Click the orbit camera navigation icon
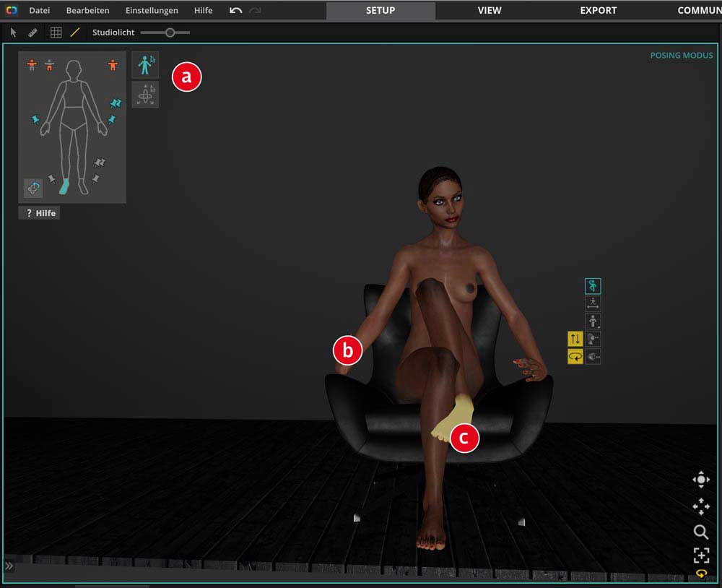The image size is (722, 588). [701, 480]
